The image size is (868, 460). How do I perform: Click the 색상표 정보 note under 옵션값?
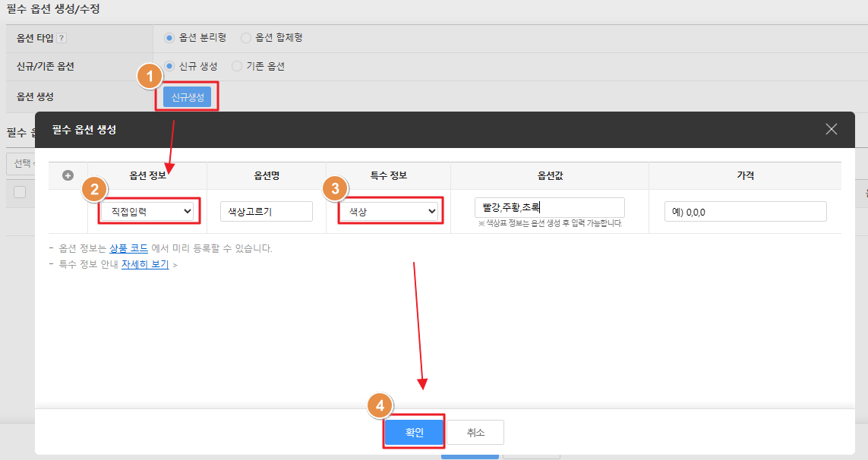(550, 224)
